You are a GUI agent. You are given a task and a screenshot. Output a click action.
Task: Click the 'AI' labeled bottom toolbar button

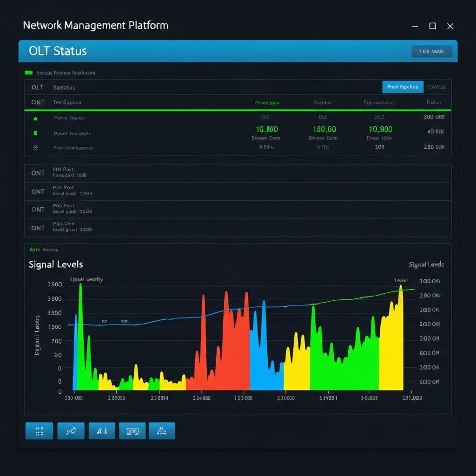[101, 431]
